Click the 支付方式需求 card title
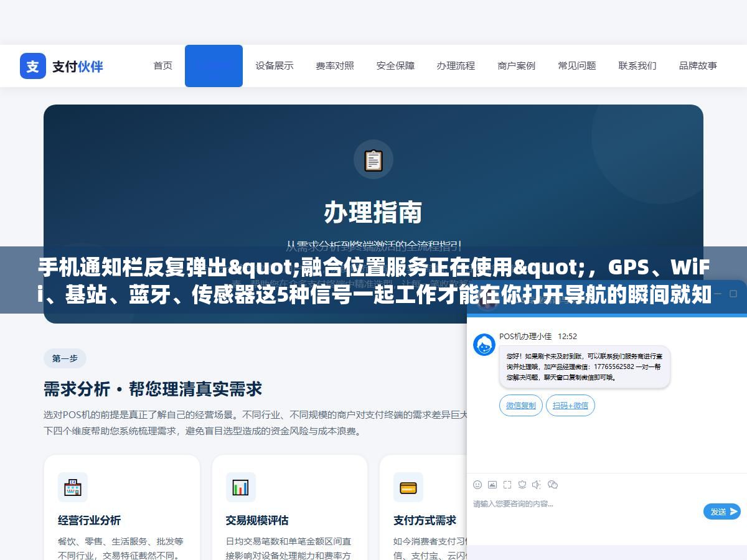 pos(425,520)
